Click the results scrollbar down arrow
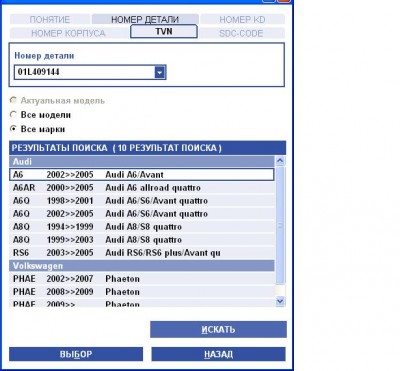This screenshot has height=371, width=400. 280,302
